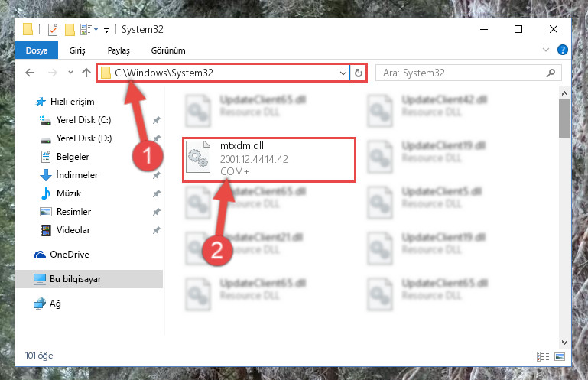Image resolution: width=588 pixels, height=380 pixels.
Task: Open the Help question mark icon
Action: pyautogui.click(x=562, y=50)
